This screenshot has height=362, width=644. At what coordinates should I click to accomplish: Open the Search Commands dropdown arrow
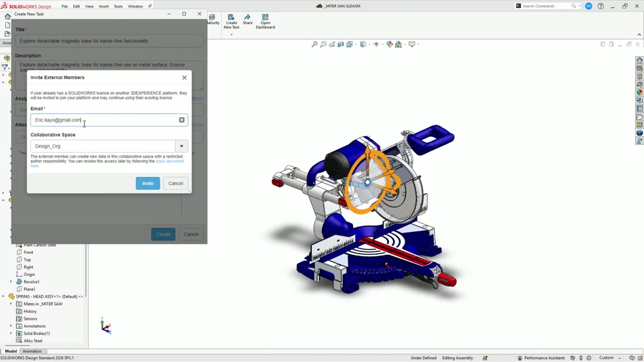point(579,6)
